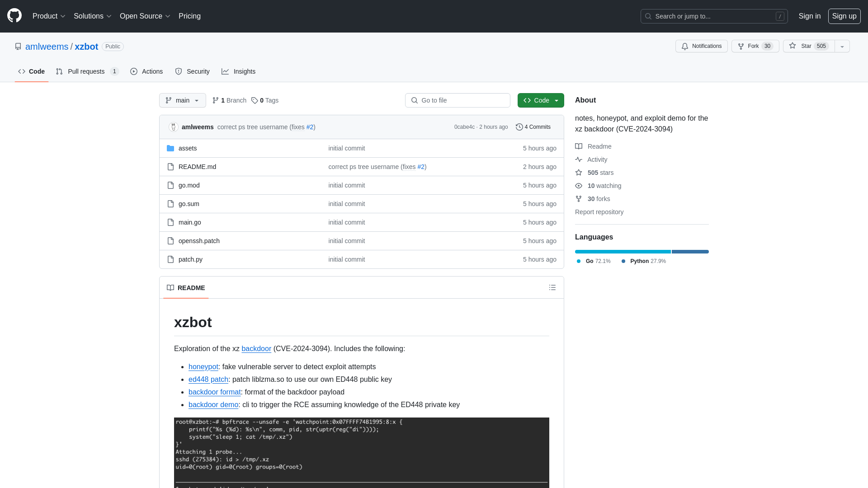868x488 pixels.
Task: Open commit hash 0cabe4c
Action: [464, 127]
